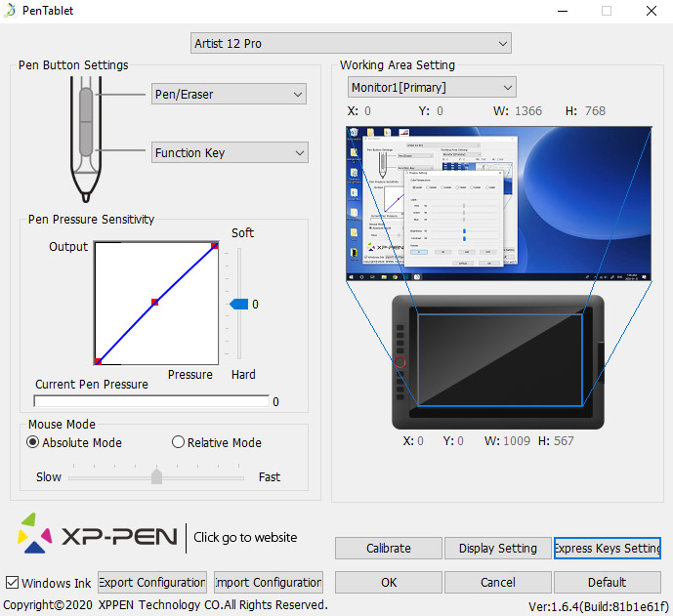Click the Cancel button

[x=498, y=582]
